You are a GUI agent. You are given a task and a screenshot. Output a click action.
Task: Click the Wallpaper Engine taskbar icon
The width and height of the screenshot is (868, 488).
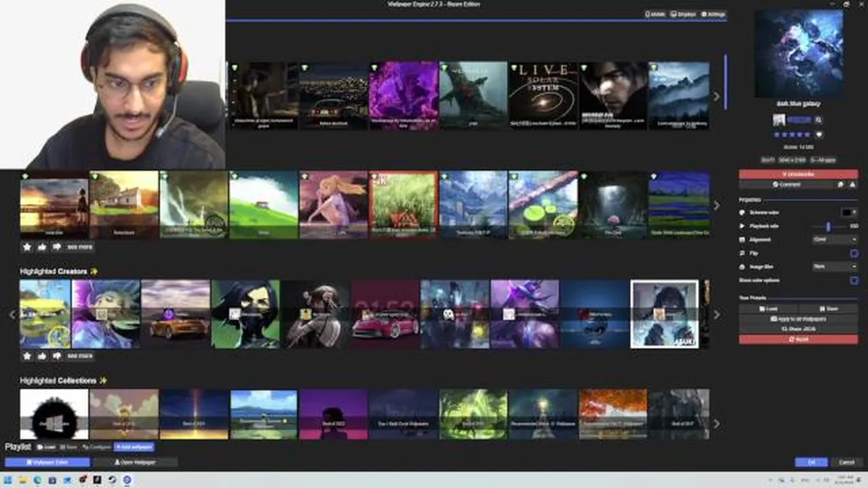tap(127, 480)
